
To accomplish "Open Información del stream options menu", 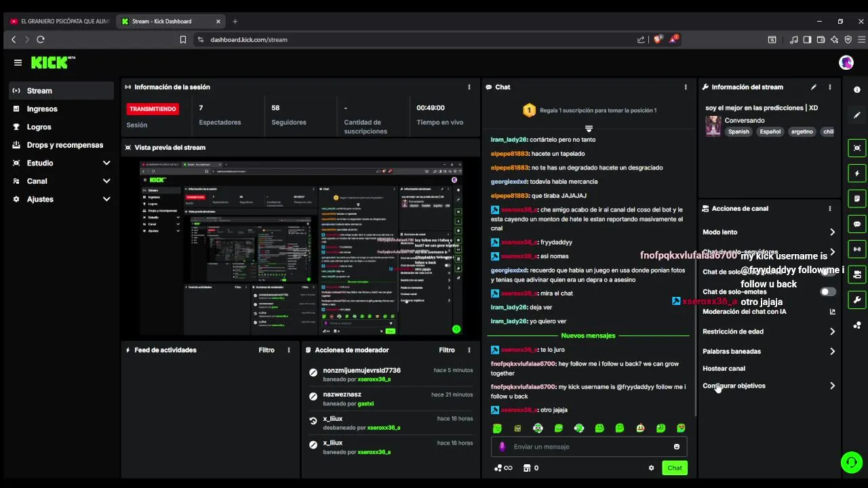I will coord(830,87).
